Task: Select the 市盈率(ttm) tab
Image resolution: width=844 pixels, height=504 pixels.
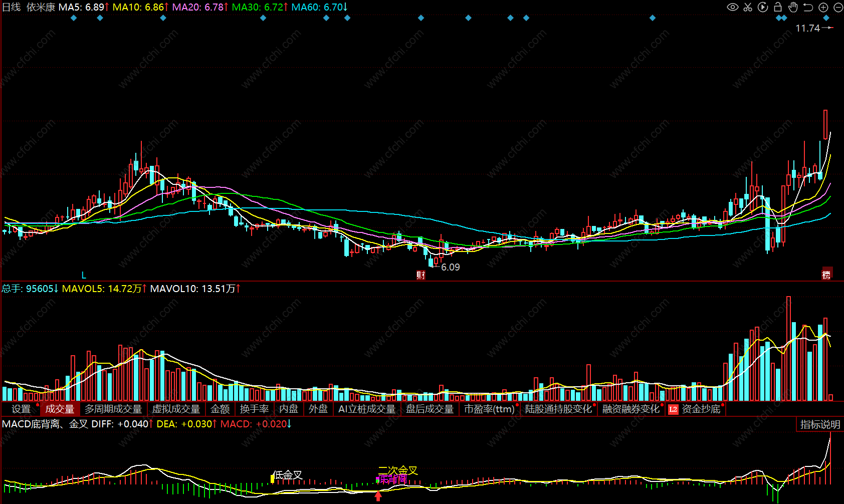Action: 489,409
